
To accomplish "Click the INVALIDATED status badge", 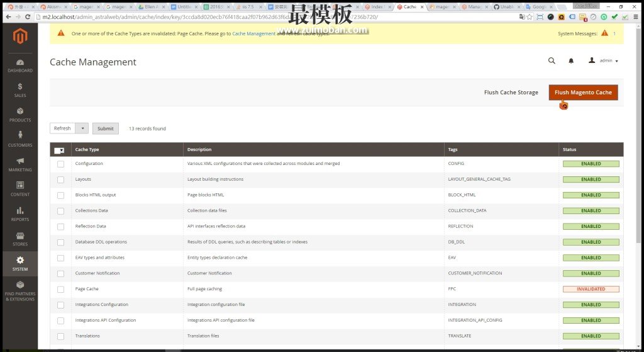I will coord(591,289).
